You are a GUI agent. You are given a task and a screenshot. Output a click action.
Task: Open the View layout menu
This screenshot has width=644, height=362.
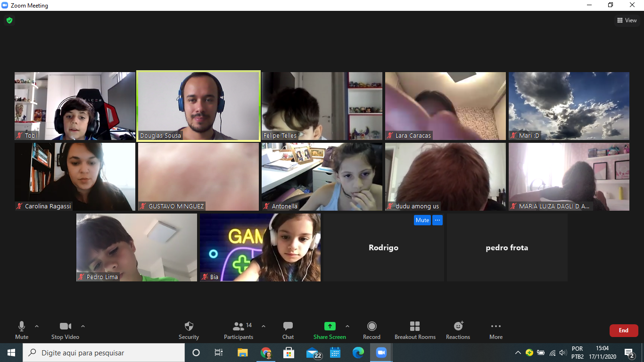point(627,20)
